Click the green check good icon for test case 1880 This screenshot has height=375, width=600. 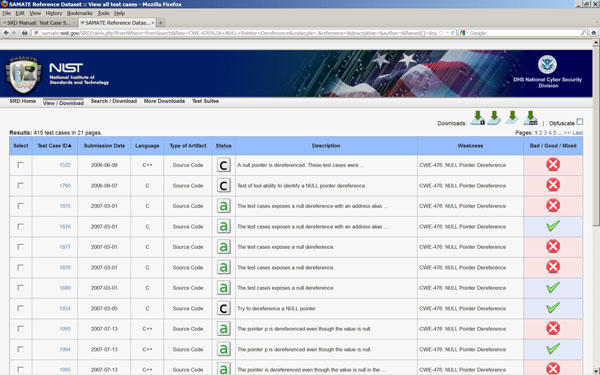pyautogui.click(x=553, y=287)
